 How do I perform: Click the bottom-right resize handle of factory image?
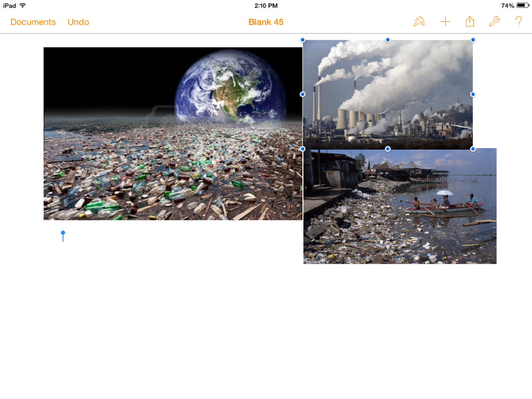coord(473,149)
